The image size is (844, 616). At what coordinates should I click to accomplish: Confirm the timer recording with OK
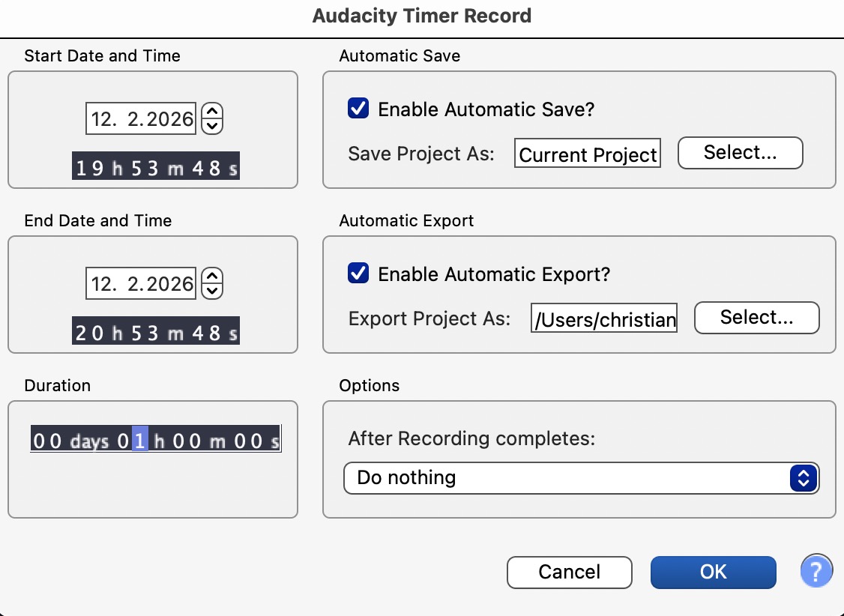[x=713, y=573]
